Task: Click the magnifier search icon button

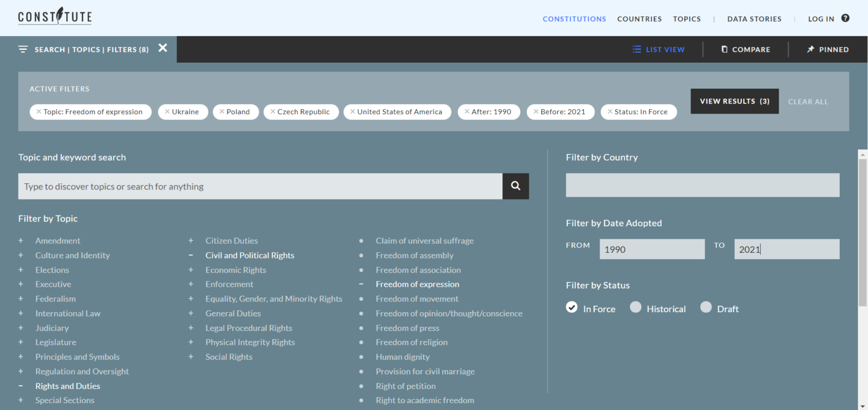Action: [515, 186]
